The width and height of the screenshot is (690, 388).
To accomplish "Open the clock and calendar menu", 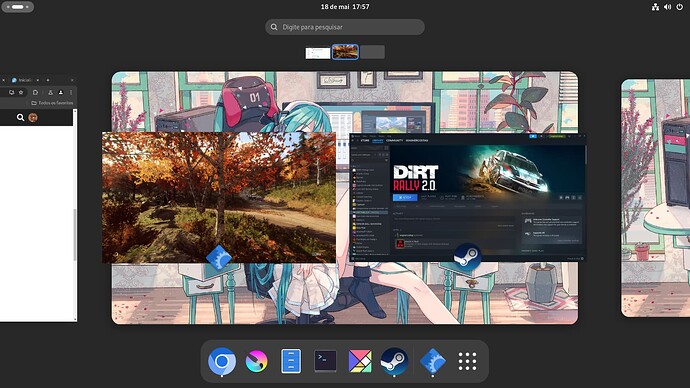I will (345, 7).
